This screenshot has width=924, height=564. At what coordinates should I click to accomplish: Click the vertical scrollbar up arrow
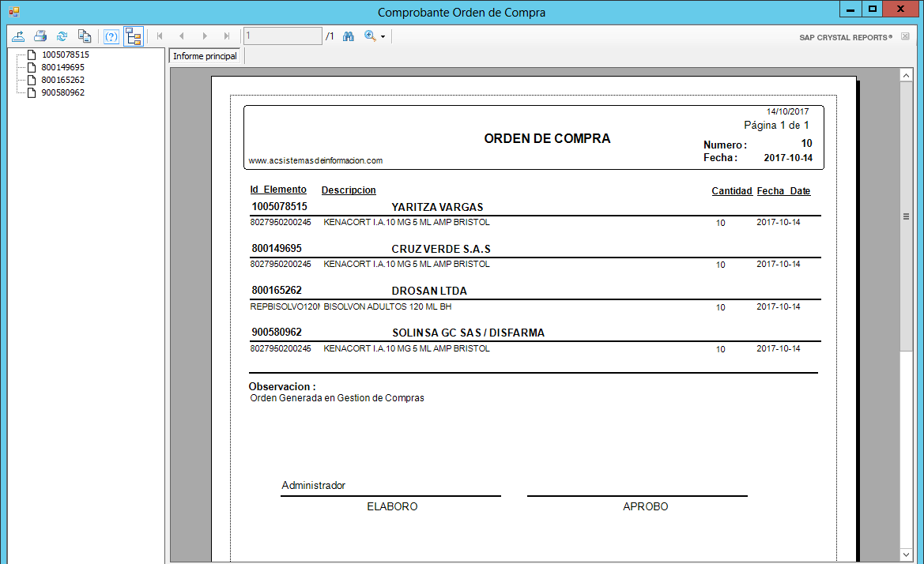906,74
